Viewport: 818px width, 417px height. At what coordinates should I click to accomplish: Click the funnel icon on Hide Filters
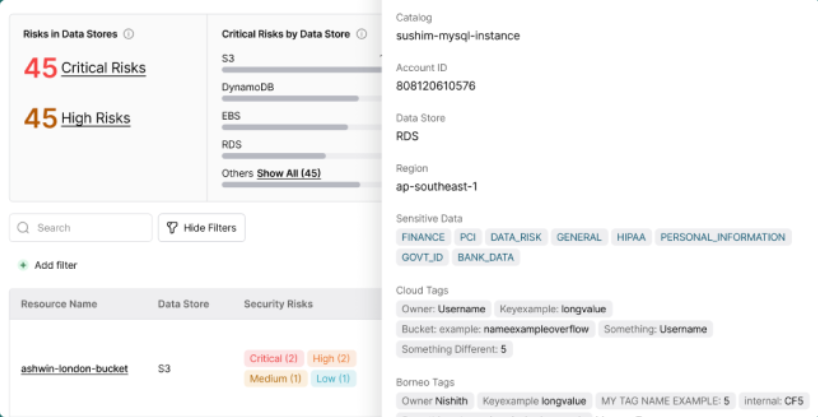[x=172, y=228]
